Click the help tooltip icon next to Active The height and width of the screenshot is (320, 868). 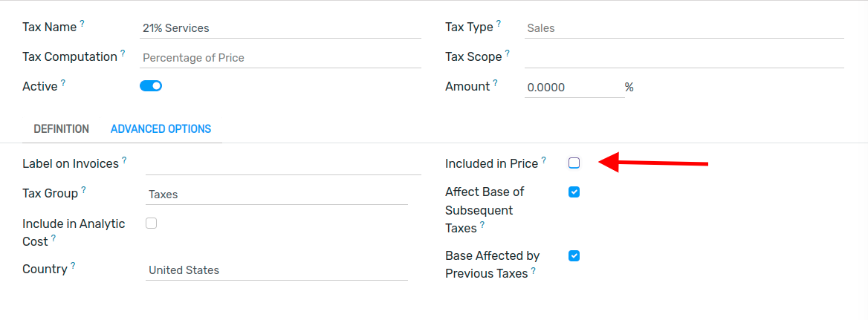63,83
